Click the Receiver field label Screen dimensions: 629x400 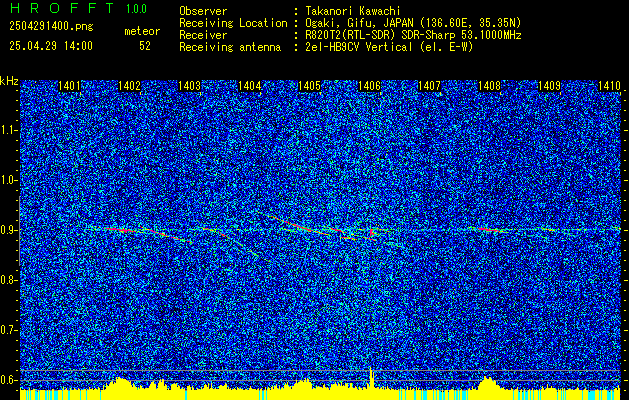[203, 35]
